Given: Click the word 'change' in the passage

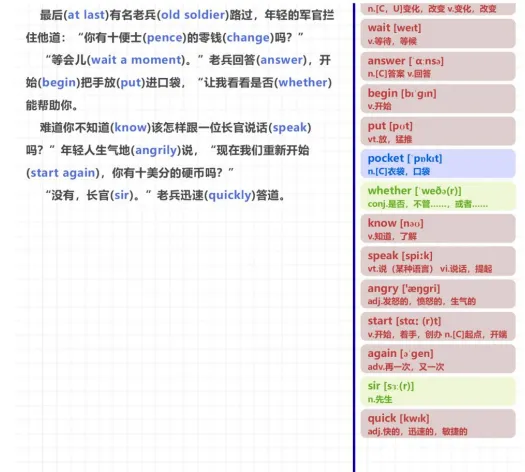Looking at the screenshot, I should (x=248, y=38).
